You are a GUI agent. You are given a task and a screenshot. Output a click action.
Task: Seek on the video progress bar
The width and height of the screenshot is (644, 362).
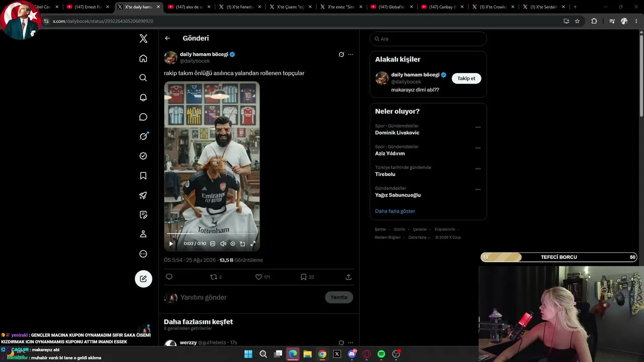tap(212, 234)
